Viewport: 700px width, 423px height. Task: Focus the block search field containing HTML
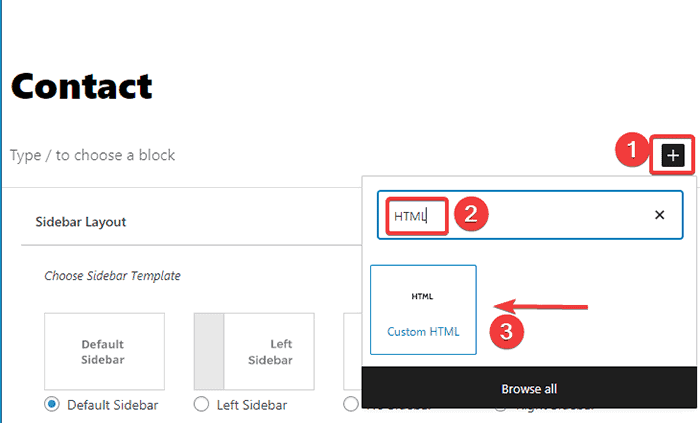pyautogui.click(x=520, y=215)
